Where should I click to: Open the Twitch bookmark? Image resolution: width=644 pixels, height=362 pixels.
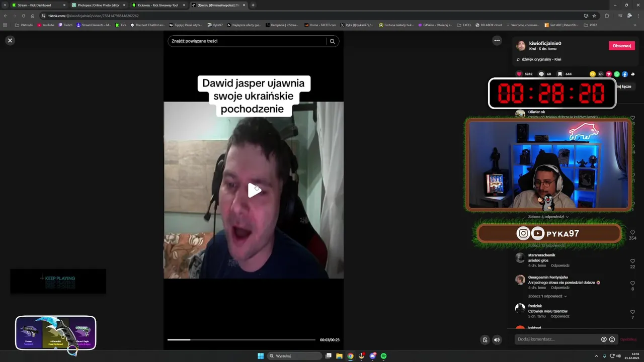pos(66,25)
